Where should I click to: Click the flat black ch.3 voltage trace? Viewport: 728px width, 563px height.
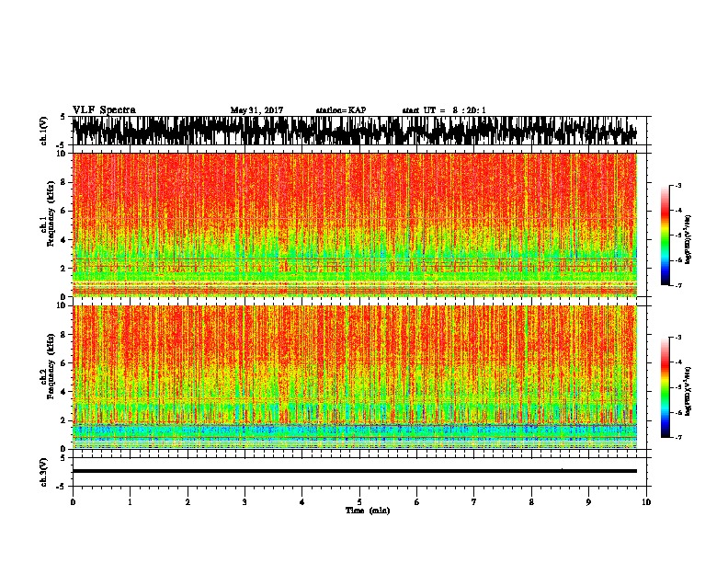[355, 471]
